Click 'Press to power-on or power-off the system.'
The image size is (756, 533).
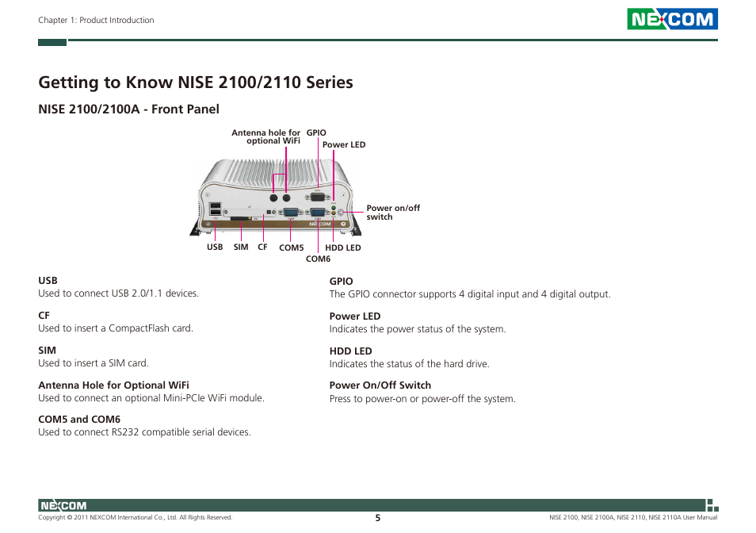[x=422, y=400]
